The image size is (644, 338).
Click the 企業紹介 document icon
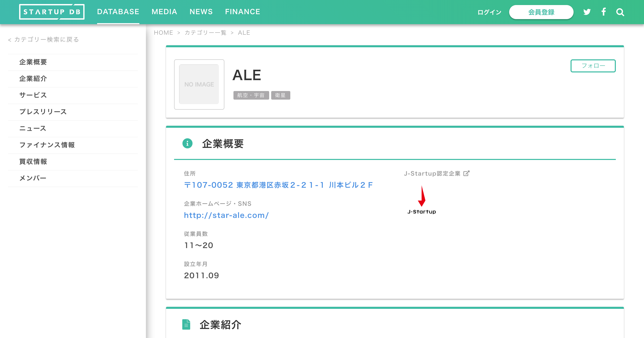(186, 324)
